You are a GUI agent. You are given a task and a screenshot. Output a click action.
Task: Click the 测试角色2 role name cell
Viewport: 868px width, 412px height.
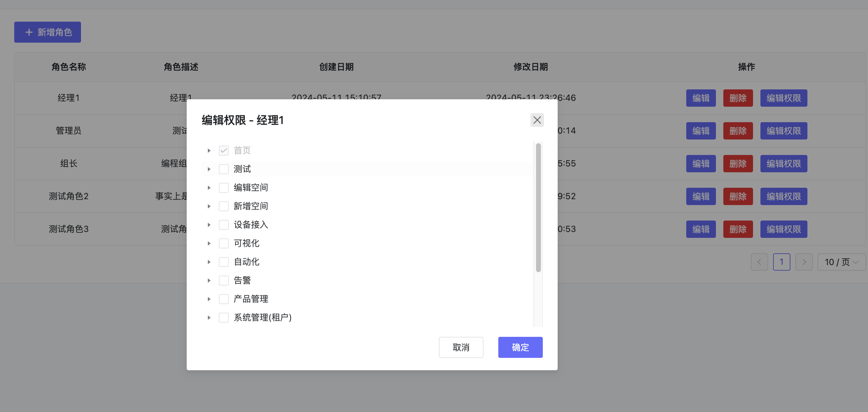coord(68,196)
